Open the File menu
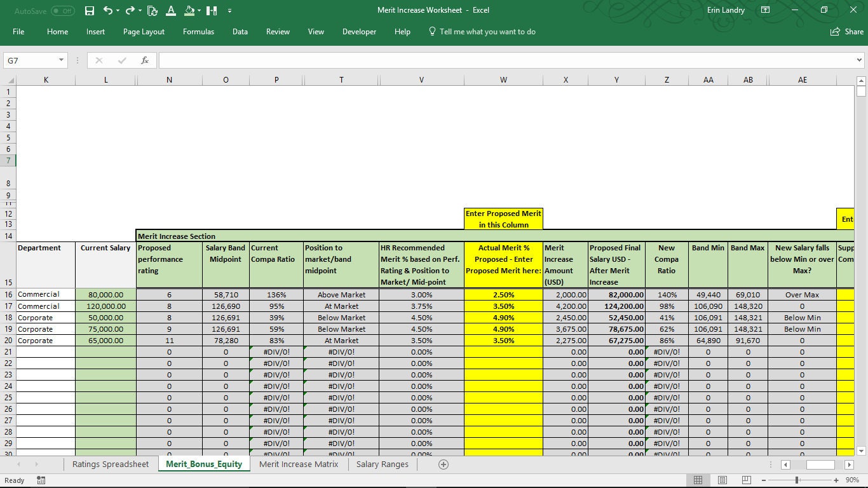 coord(18,32)
